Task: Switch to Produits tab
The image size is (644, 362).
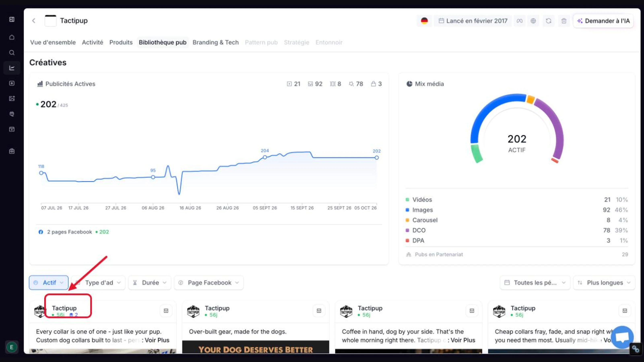Action: [x=121, y=42]
